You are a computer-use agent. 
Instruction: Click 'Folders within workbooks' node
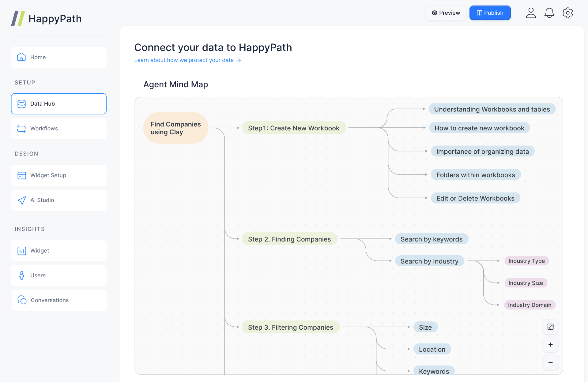[x=476, y=175]
